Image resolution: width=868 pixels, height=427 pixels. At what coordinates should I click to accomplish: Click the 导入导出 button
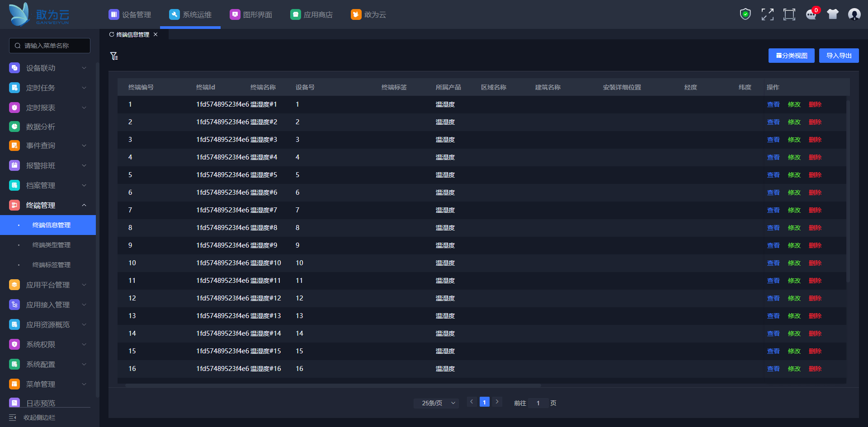(839, 56)
